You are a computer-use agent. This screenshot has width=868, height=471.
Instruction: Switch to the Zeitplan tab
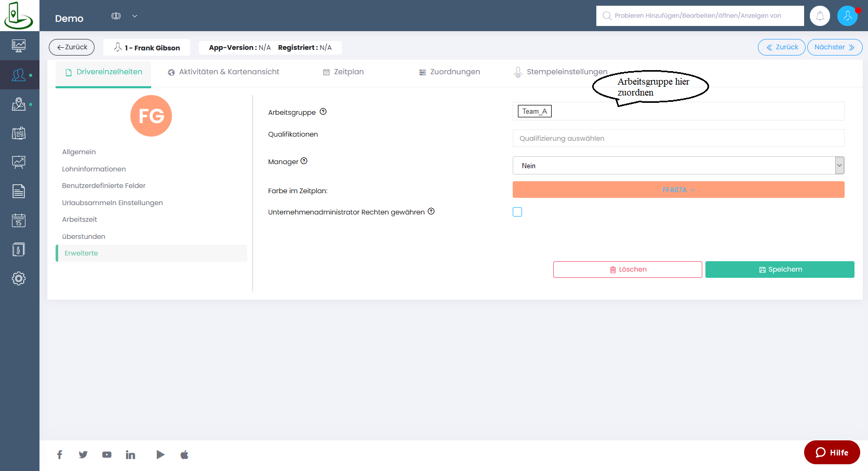coord(343,72)
